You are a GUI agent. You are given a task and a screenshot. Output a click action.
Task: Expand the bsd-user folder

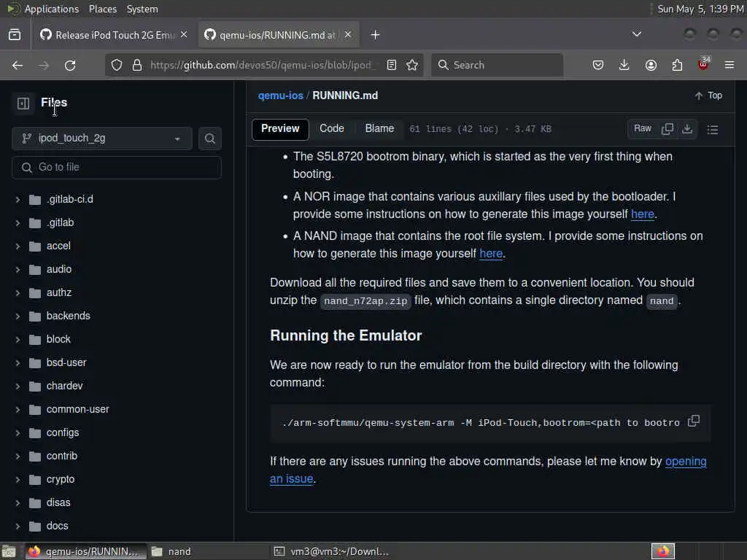18,363
